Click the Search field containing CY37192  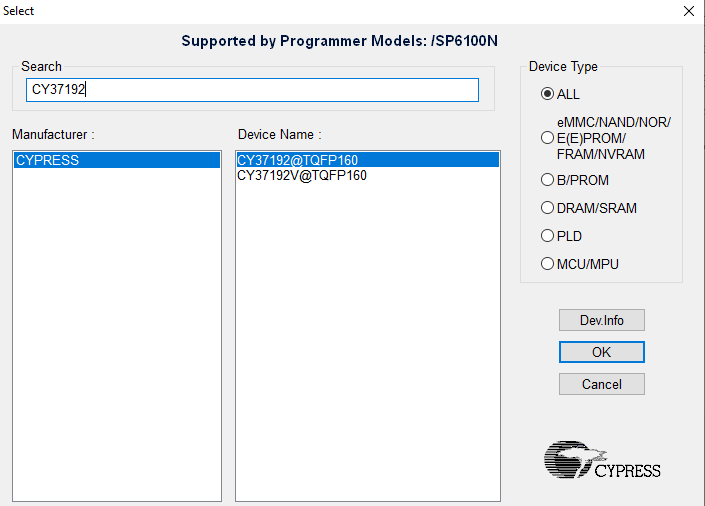(252, 90)
